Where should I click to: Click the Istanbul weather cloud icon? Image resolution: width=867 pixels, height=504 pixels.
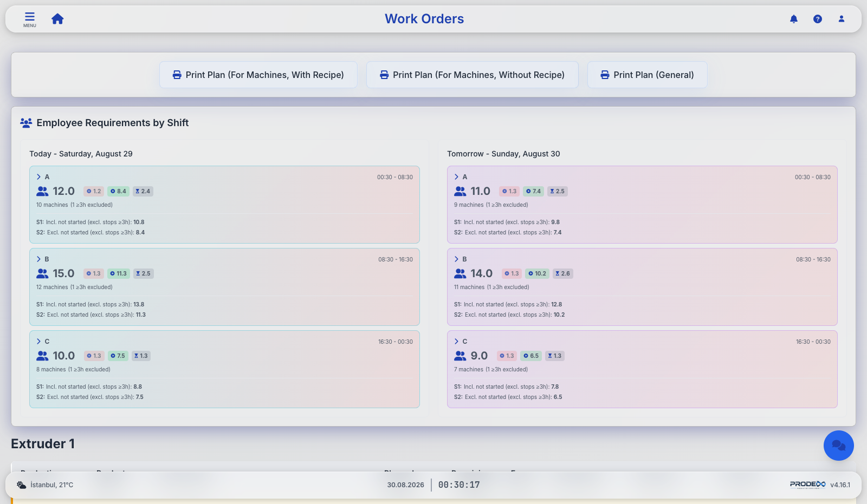click(x=21, y=485)
